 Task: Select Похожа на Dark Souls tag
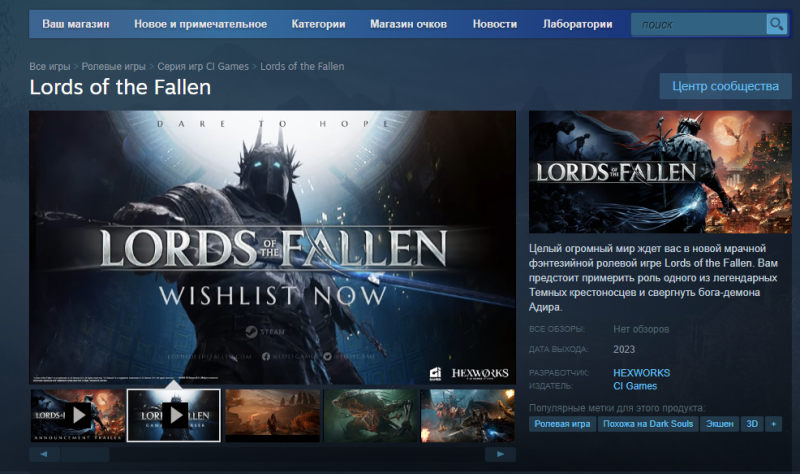(648, 425)
